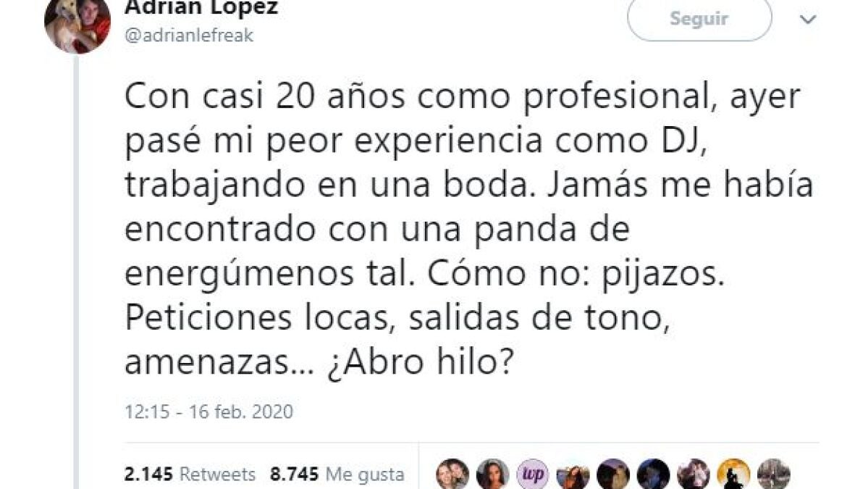868x489 pixels.
Task: View the 2.145 Retweets list
Action: click(x=190, y=474)
